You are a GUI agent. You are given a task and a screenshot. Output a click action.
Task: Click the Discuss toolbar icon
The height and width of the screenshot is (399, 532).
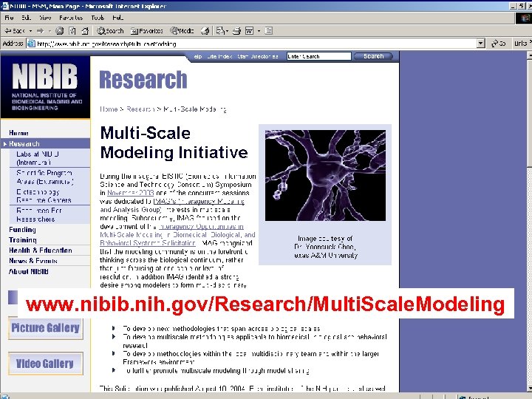point(268,31)
